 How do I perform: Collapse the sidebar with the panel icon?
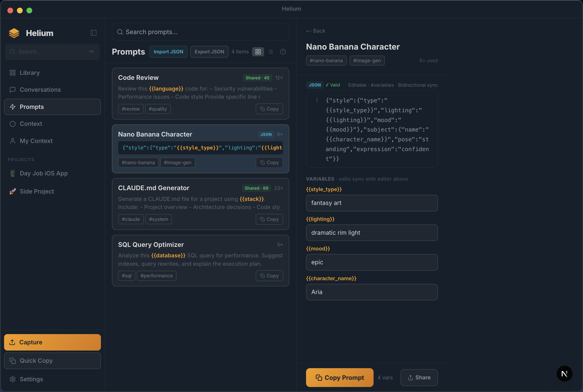tap(93, 33)
